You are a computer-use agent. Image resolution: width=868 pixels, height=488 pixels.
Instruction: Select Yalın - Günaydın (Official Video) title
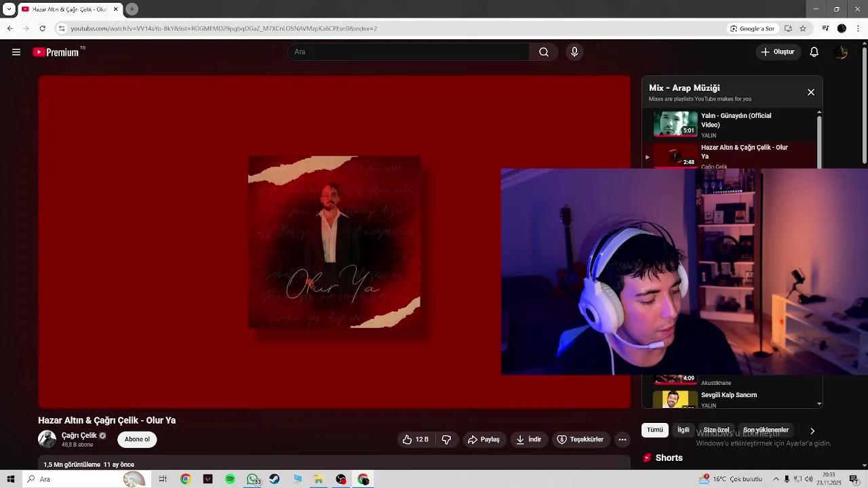pyautogui.click(x=736, y=121)
